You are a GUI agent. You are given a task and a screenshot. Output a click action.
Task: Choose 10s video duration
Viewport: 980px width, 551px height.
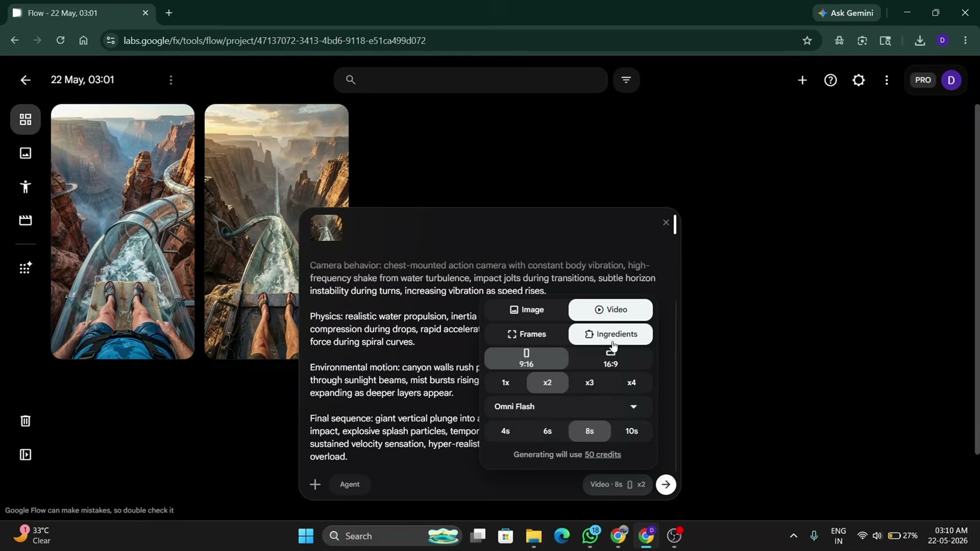[631, 431]
